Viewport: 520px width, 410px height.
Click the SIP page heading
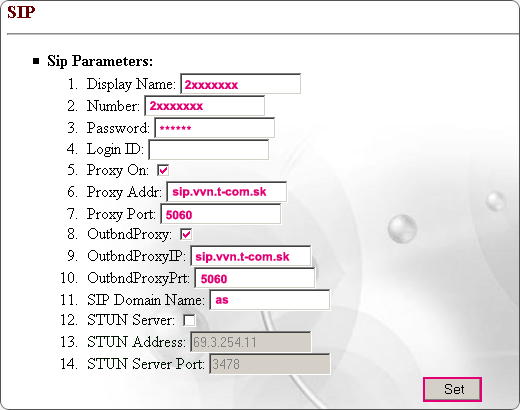point(21,12)
